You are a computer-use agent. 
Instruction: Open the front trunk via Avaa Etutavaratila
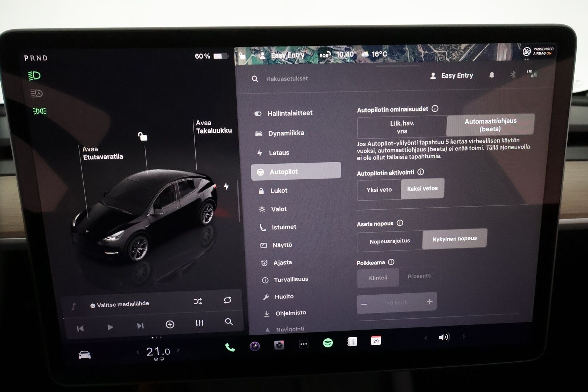103,153
